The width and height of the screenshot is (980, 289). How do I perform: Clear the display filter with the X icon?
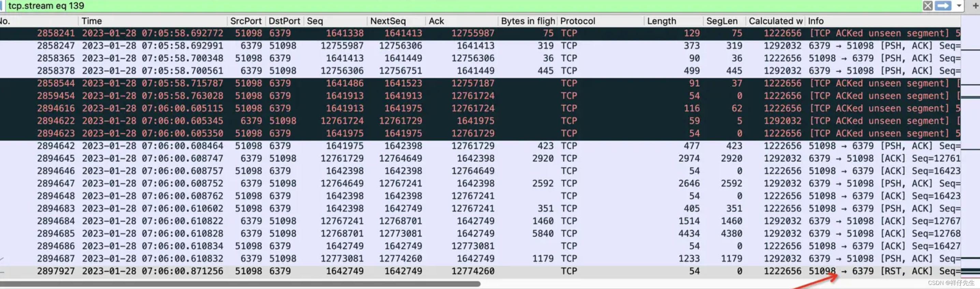[927, 6]
